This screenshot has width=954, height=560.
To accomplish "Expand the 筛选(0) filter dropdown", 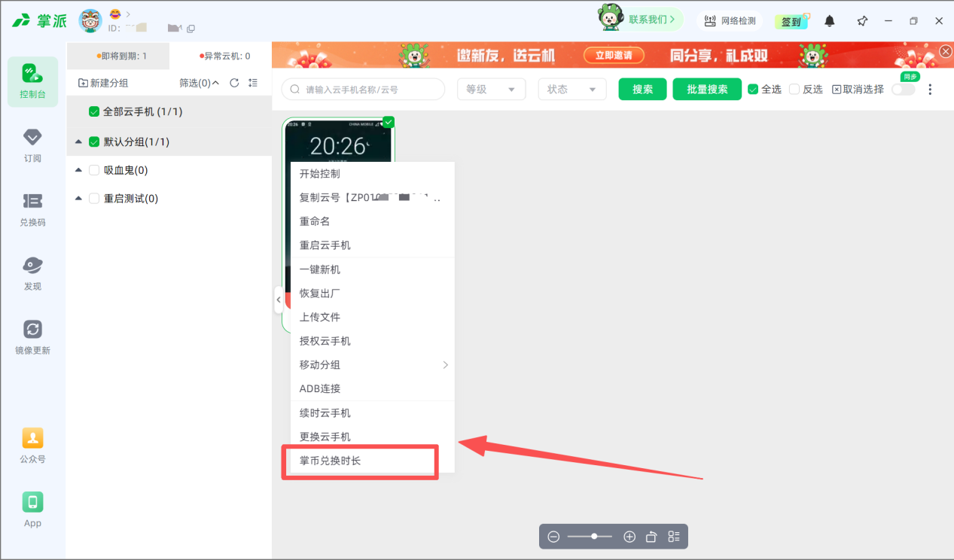I will tap(199, 83).
